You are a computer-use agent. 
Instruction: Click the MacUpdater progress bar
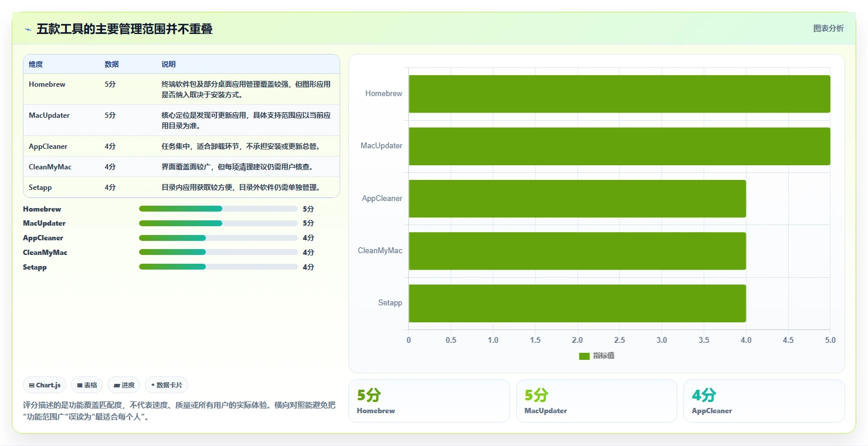[218, 223]
